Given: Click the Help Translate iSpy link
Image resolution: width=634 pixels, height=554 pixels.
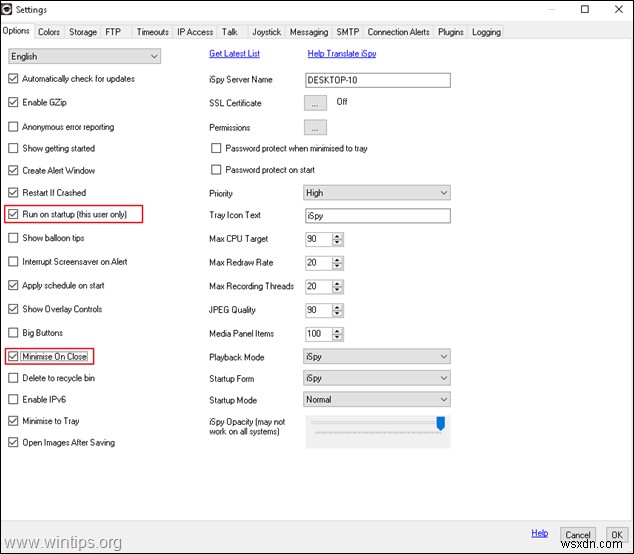Looking at the screenshot, I should point(342,53).
